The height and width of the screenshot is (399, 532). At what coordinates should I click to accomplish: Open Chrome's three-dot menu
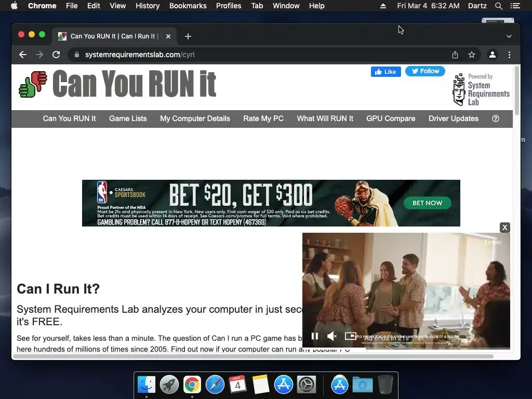tap(509, 55)
